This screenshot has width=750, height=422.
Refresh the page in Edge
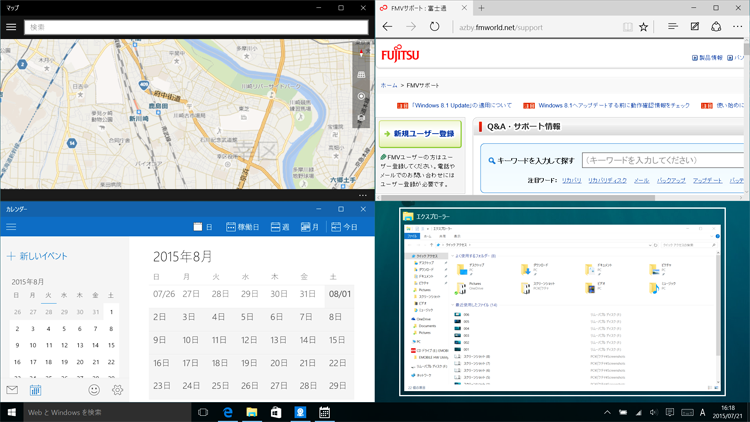pyautogui.click(x=435, y=27)
